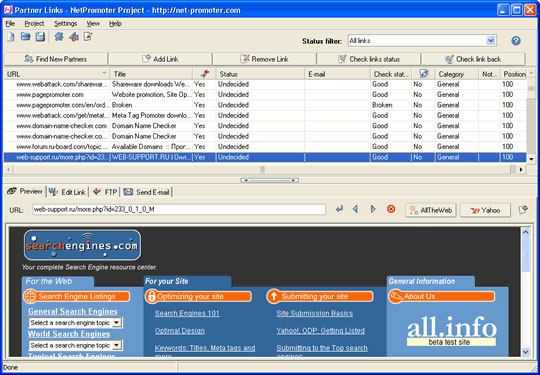Select row with title Broken

click(x=265, y=105)
